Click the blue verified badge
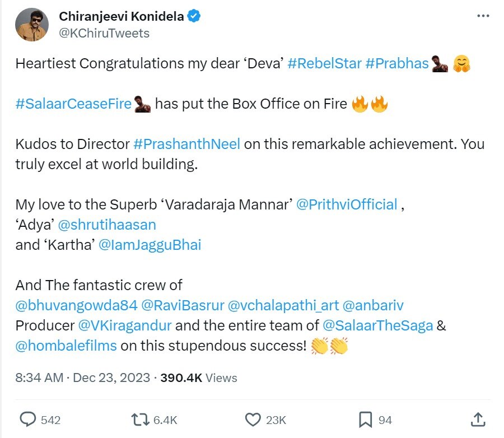This screenshot has height=438, width=504. [194, 17]
